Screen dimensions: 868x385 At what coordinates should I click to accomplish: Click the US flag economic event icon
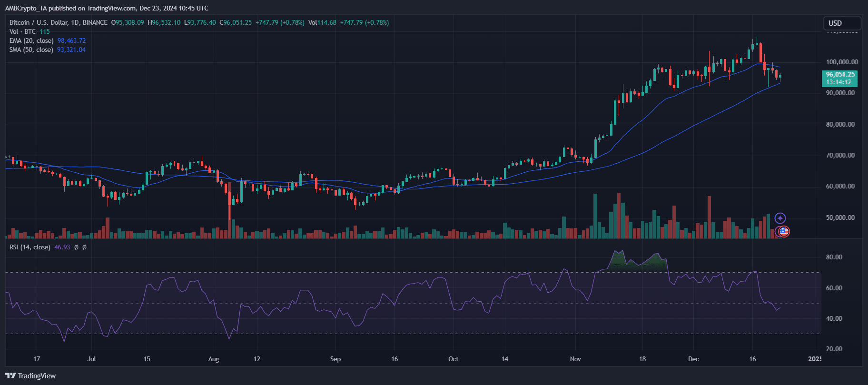tap(784, 232)
